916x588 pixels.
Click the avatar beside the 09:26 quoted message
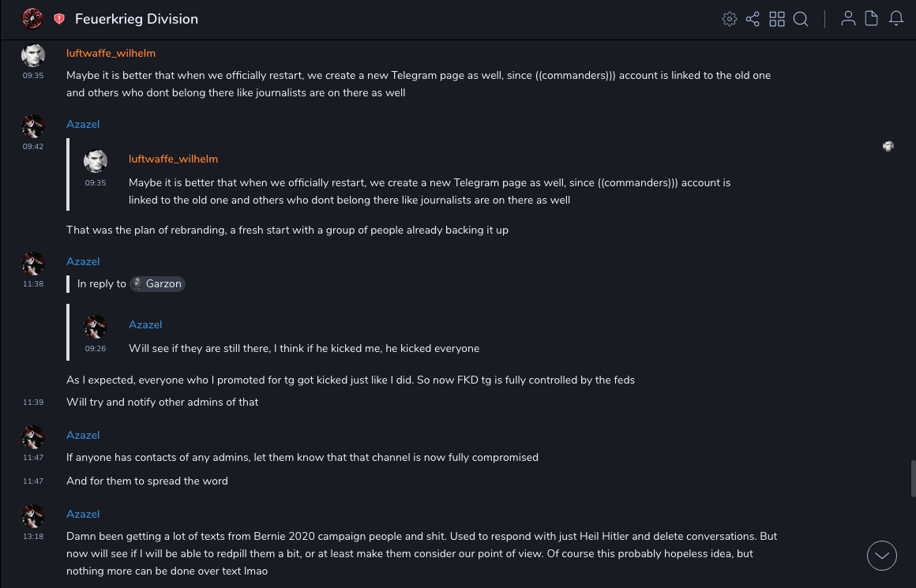tap(96, 327)
